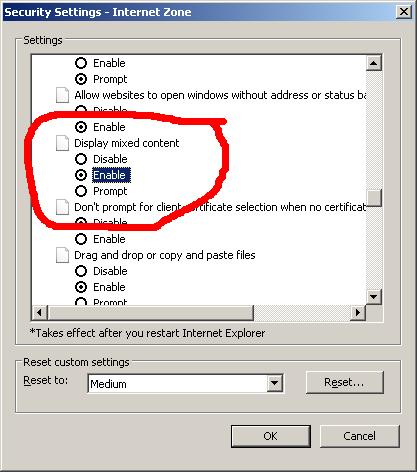Dismiss dialog with the Cancel button

[360, 436]
